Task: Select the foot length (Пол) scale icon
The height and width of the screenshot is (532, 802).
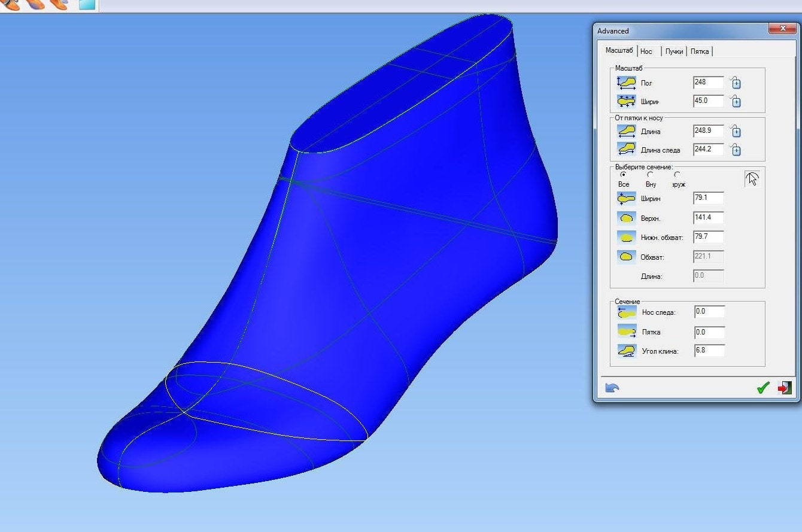Action: tap(626, 83)
